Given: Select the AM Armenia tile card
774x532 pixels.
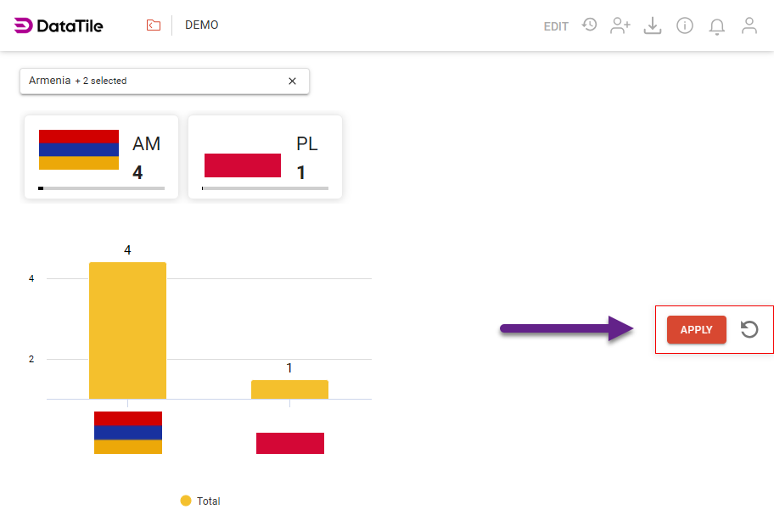Looking at the screenshot, I should click(101, 157).
